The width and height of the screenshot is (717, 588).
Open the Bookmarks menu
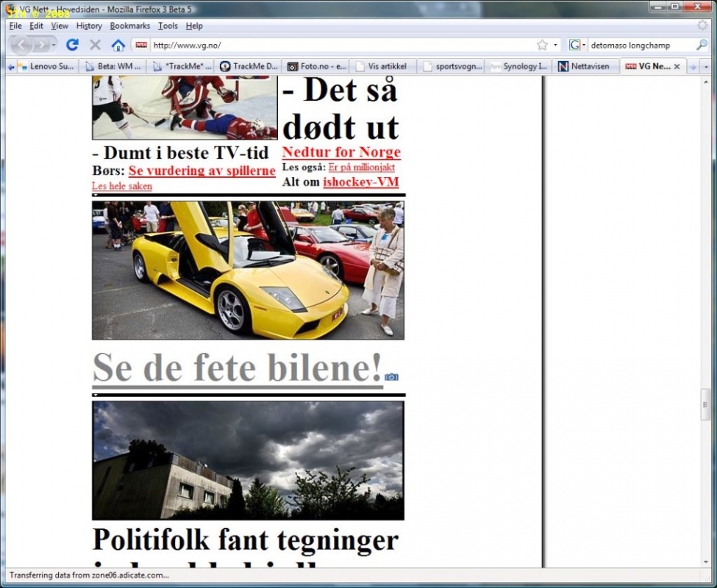click(129, 26)
